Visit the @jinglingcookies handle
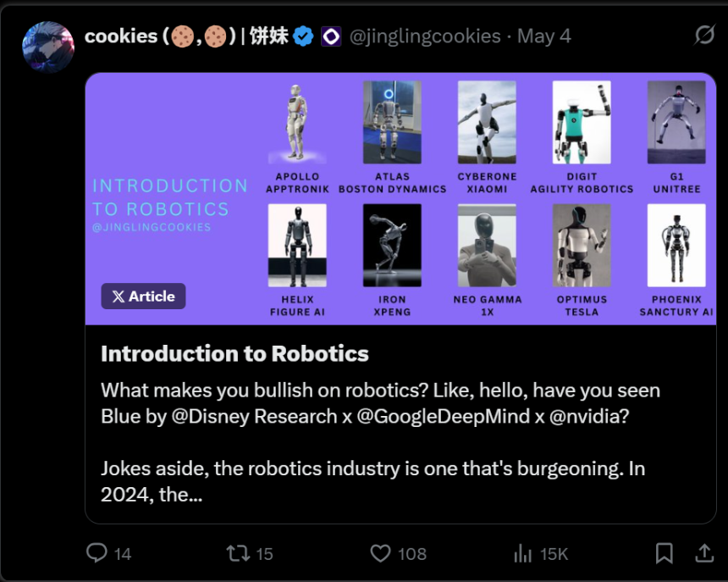This screenshot has width=728, height=582. pos(425,36)
